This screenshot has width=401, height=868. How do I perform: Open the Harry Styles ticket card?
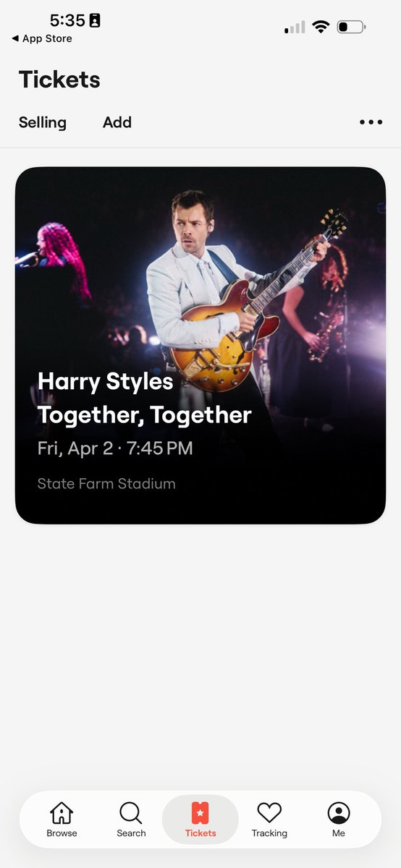coord(200,345)
